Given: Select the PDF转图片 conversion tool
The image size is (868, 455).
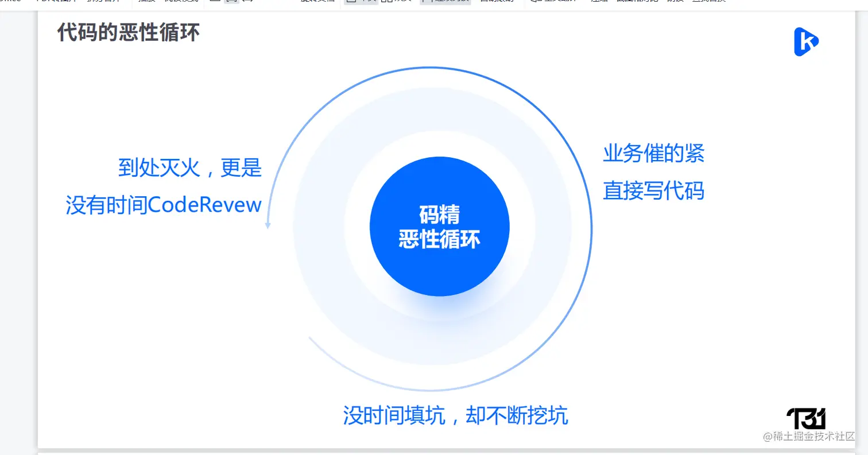Looking at the screenshot, I should click(57, 2).
